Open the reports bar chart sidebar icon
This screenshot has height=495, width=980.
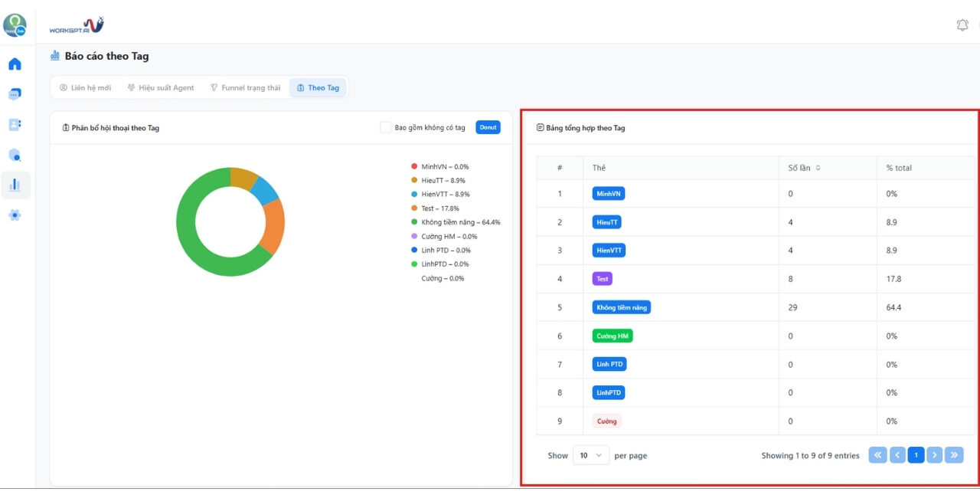[x=15, y=185]
